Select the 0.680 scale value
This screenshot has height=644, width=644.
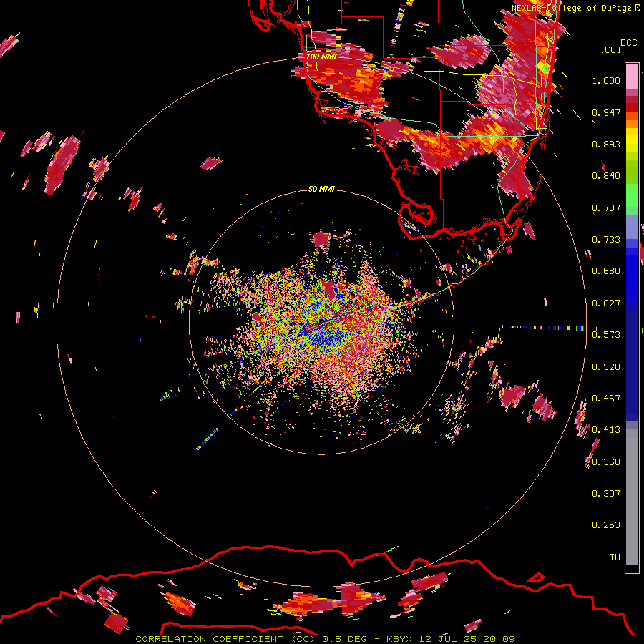606,271
